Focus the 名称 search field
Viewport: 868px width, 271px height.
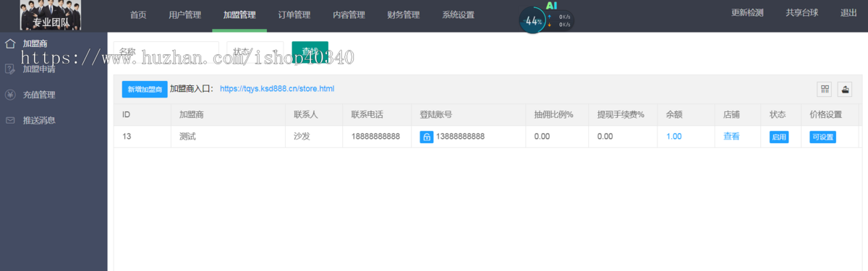click(166, 52)
